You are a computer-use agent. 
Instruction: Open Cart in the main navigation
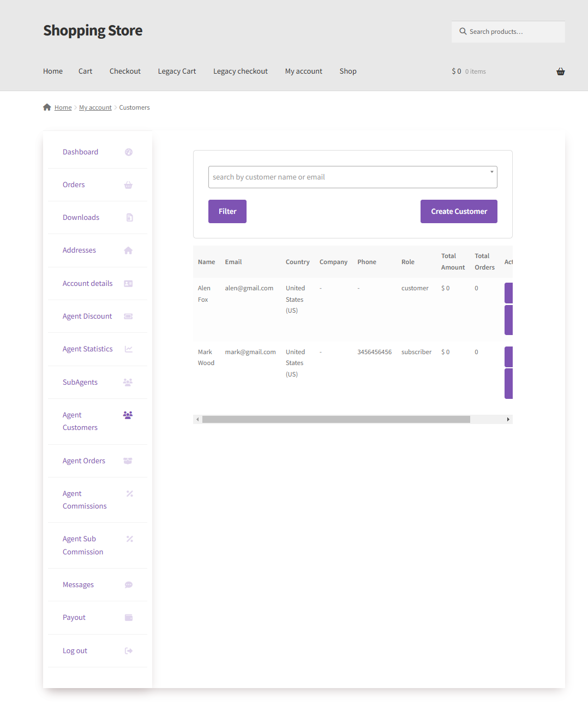click(x=85, y=71)
